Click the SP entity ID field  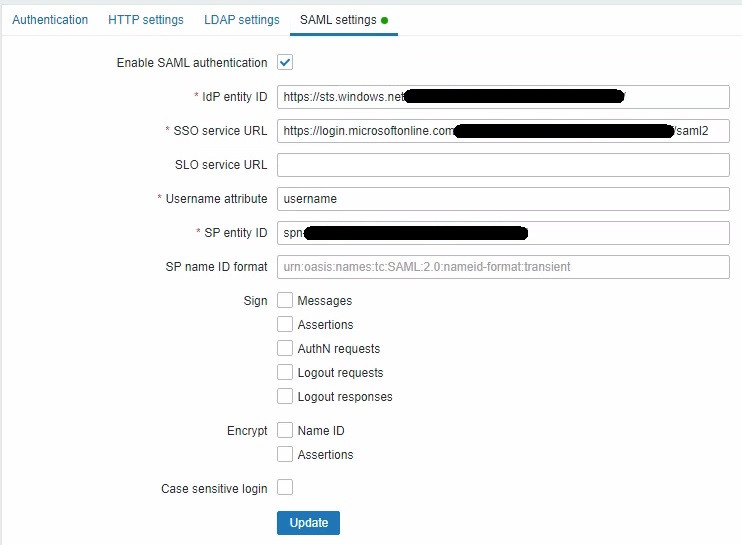pos(503,233)
